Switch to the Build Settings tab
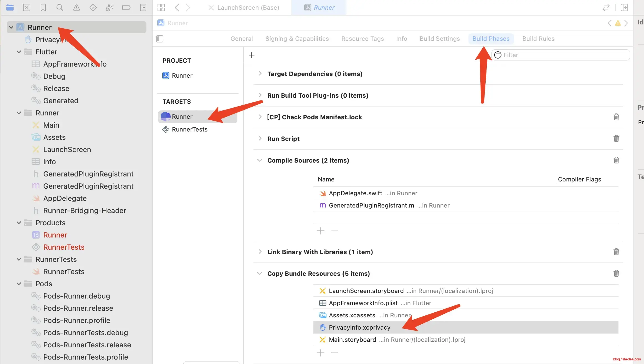644x364 pixels. click(439, 39)
